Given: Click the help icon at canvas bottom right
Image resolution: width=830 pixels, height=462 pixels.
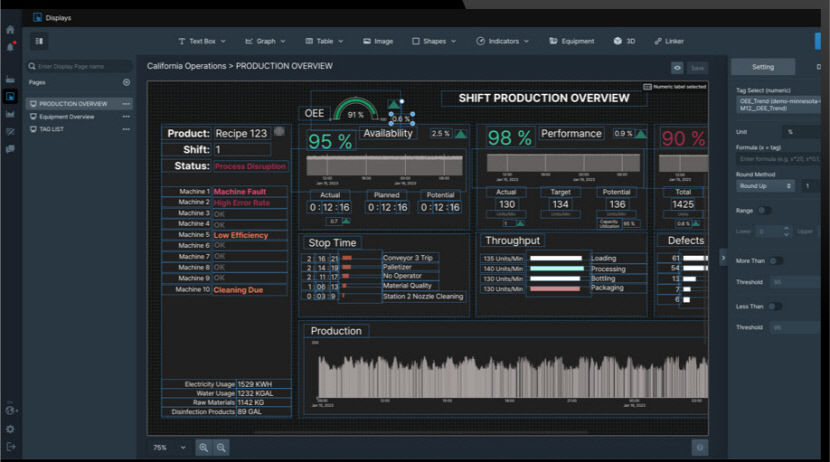Looking at the screenshot, I should (x=700, y=448).
